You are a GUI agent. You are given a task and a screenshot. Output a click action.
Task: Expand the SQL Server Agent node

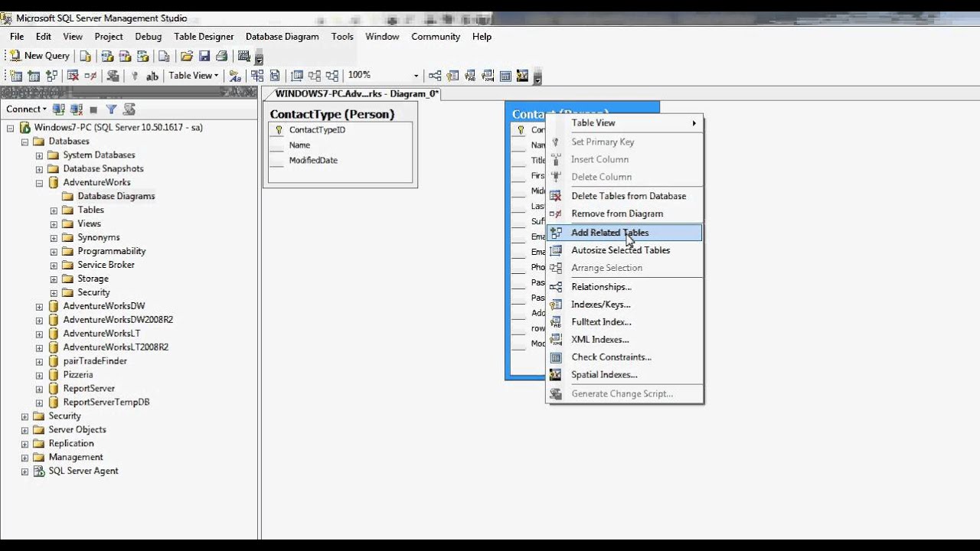24,471
